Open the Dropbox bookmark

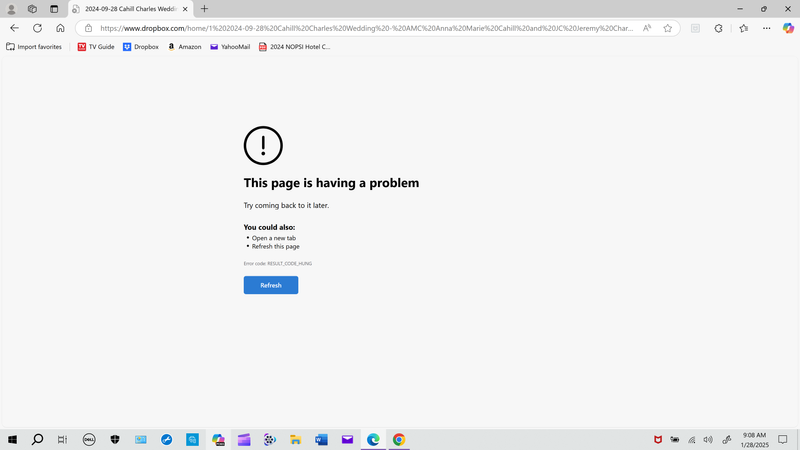click(141, 46)
